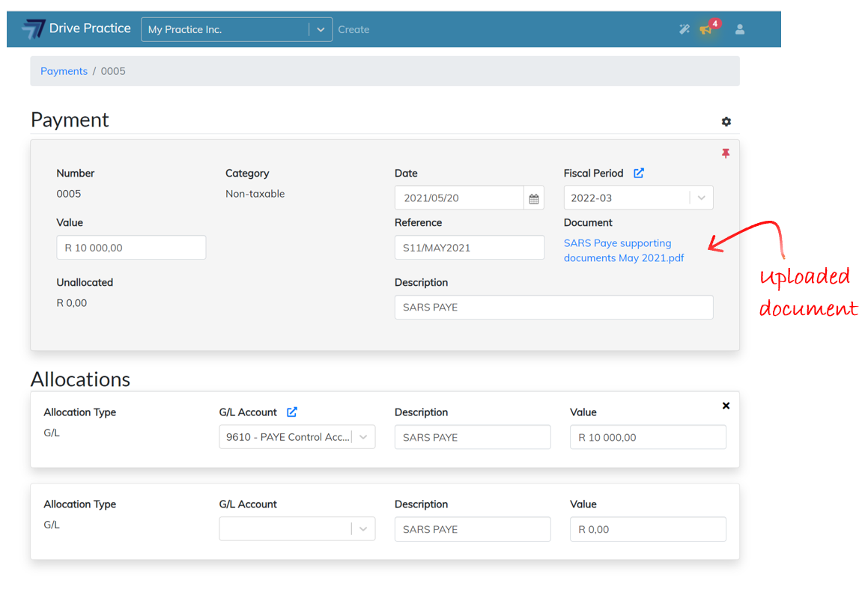Open SARS Paye supporting documents PDF link
Image resolution: width=868 pixels, height=589 pixels.
[623, 251]
